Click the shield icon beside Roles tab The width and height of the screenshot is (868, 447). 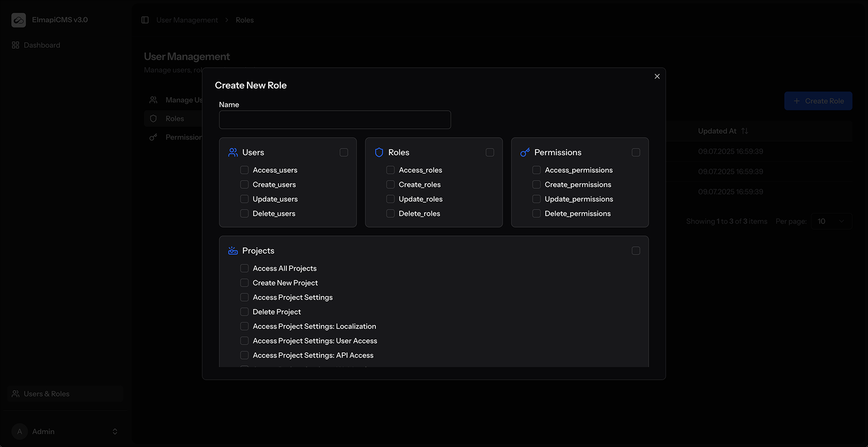point(153,118)
